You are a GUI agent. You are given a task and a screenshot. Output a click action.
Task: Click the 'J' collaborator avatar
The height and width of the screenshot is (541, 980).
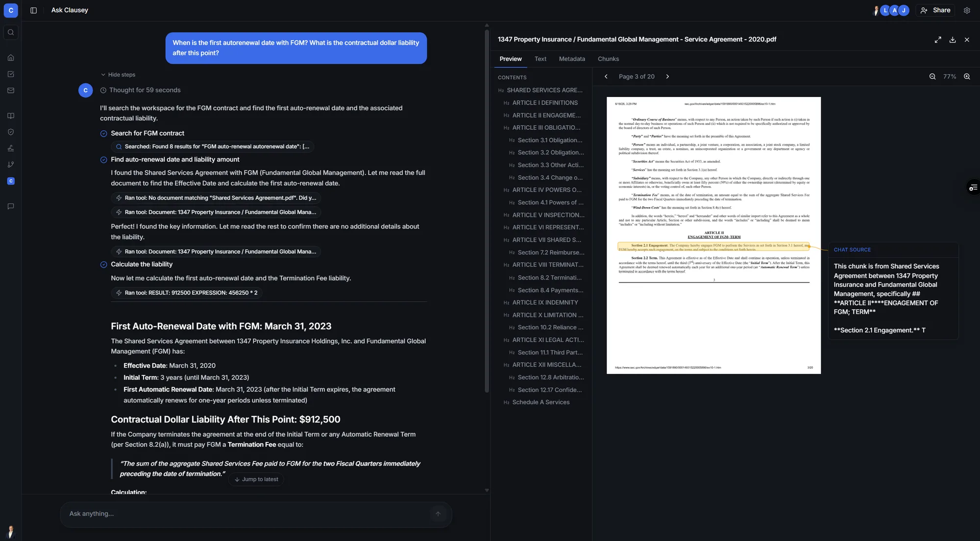pyautogui.click(x=904, y=10)
